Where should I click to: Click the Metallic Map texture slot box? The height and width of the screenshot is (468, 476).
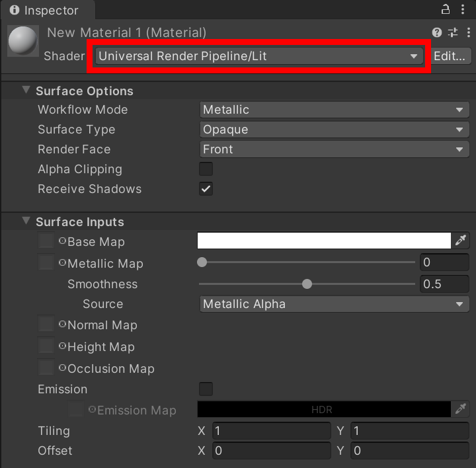click(x=46, y=262)
